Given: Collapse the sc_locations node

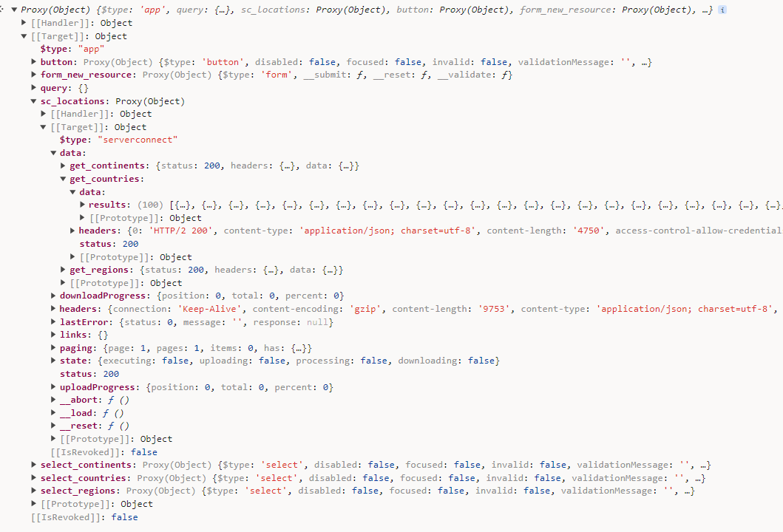Looking at the screenshot, I should point(34,101).
